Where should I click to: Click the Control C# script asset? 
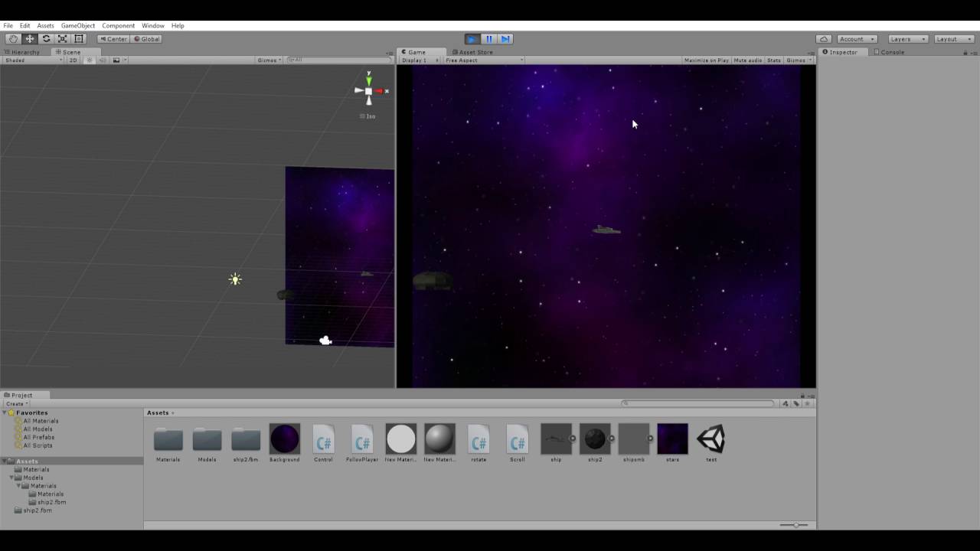tap(323, 443)
